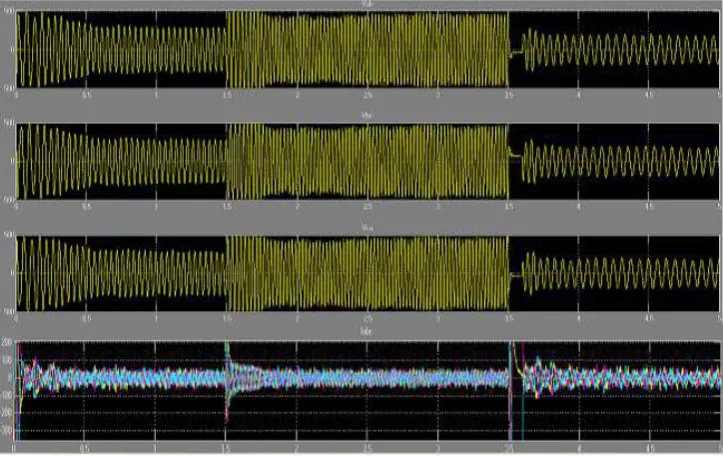Select the topmost voltage waveform plot
This screenshot has width=723, height=456.
click(x=367, y=49)
